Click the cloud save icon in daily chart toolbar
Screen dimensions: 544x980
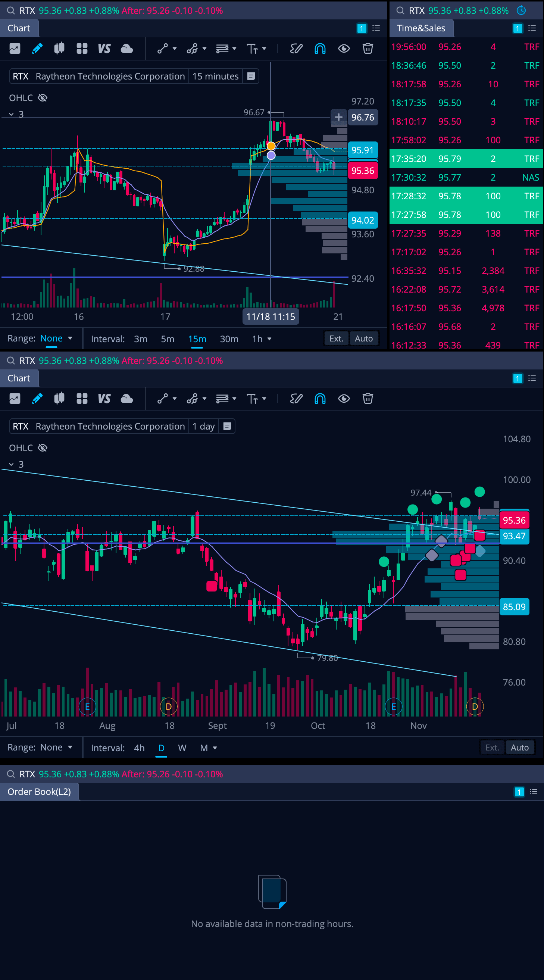pos(127,398)
